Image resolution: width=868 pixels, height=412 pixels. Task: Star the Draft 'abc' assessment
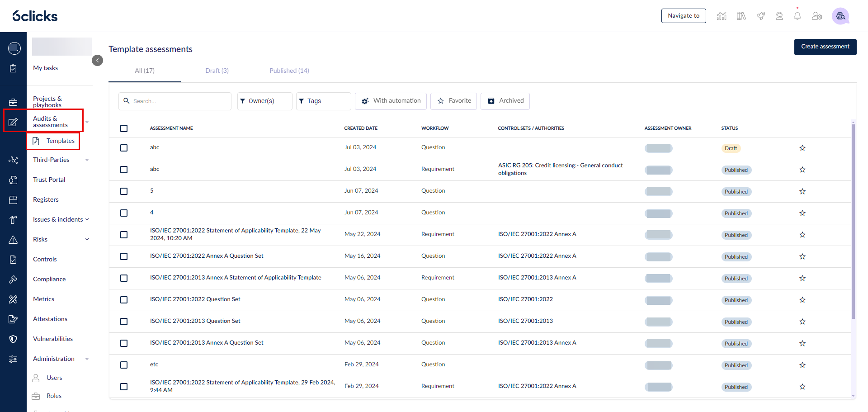(x=802, y=148)
